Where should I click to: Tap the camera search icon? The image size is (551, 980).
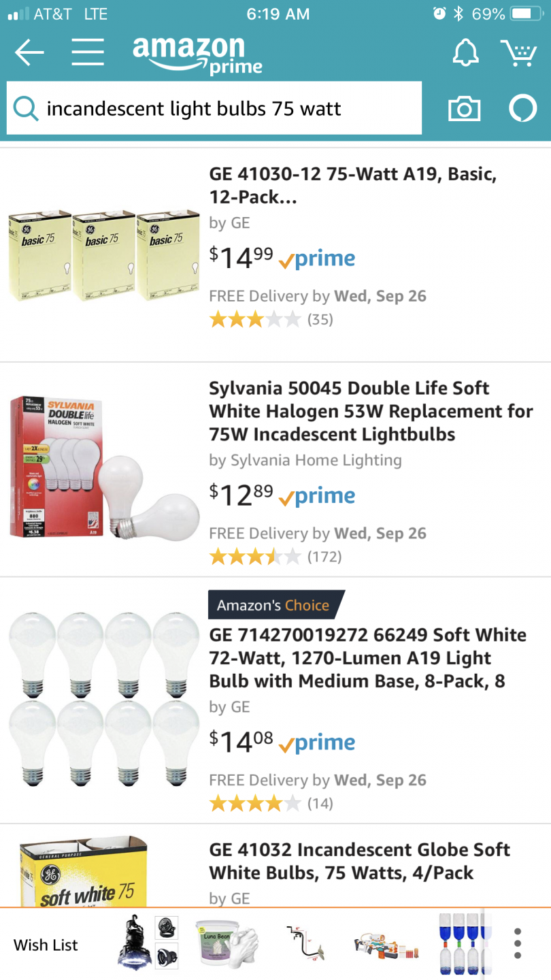[x=464, y=109]
